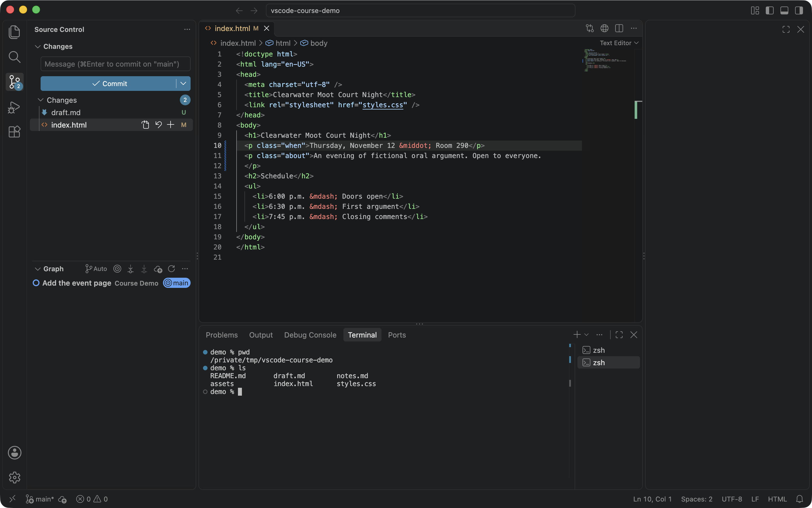Split the editor to the right
This screenshot has width=812, height=508.
pyautogui.click(x=619, y=29)
